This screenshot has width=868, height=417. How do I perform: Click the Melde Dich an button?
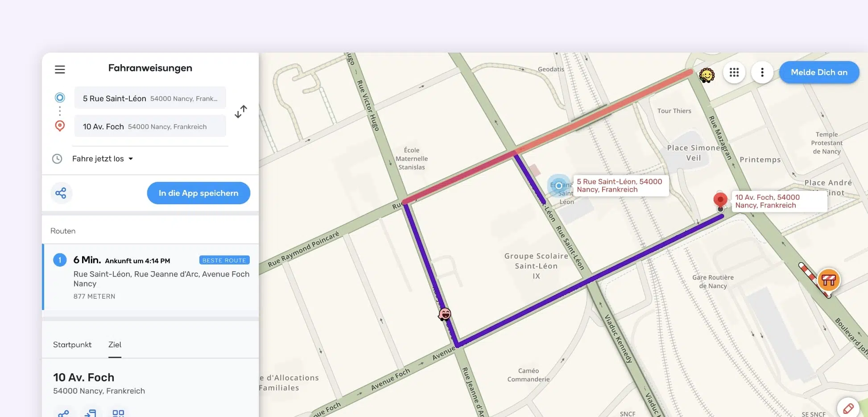(x=819, y=72)
